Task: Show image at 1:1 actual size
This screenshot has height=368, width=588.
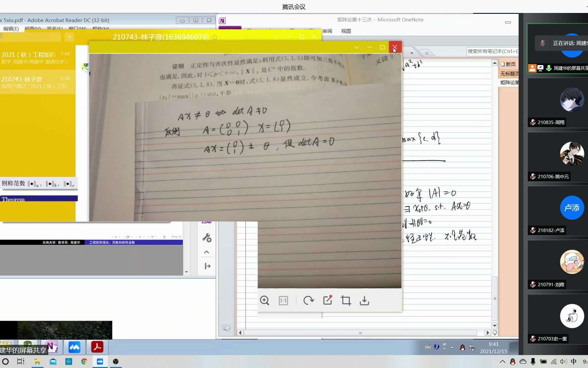Action: tap(283, 301)
